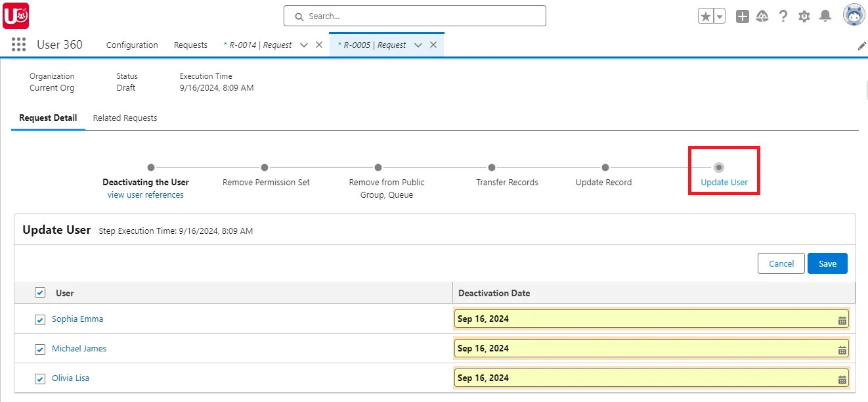
Task: Open the Configuration nav tab
Action: click(132, 45)
